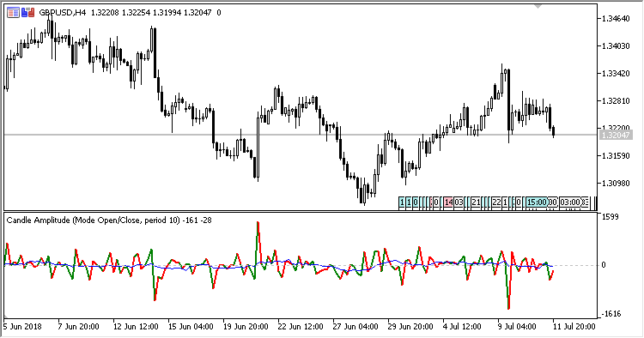Image resolution: width=644 pixels, height=338 pixels.
Task: Click the pink 14 event marker
Action: [448, 202]
